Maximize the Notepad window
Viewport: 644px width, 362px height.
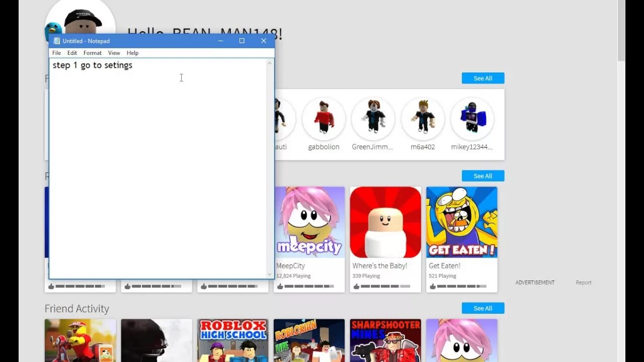242,41
